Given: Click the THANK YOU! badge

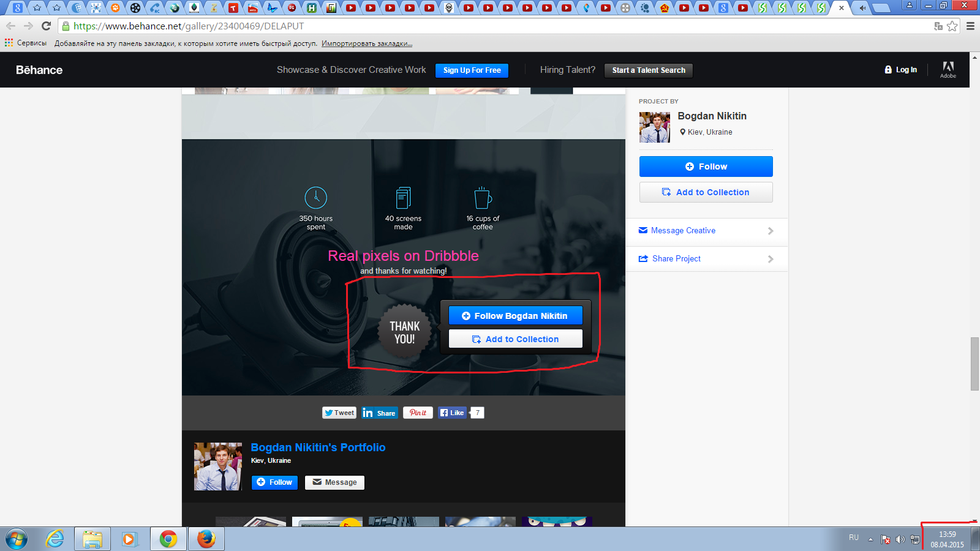Looking at the screenshot, I should click(404, 332).
